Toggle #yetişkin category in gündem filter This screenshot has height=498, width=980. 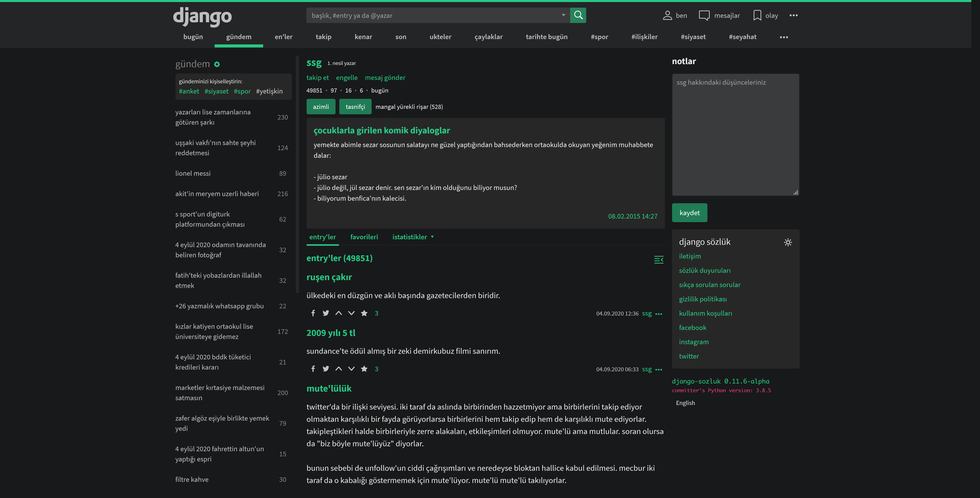269,91
